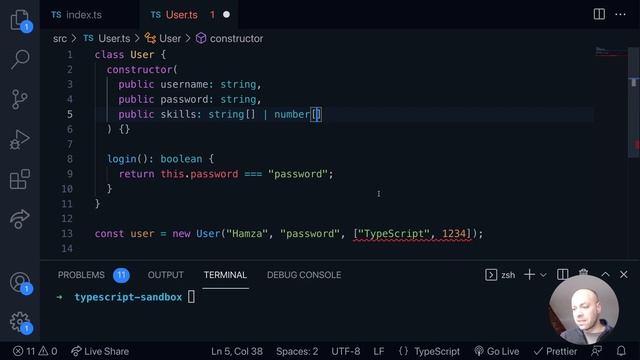The width and height of the screenshot is (640, 360).
Task: Click "login" method name on line 8
Action: (x=122, y=159)
